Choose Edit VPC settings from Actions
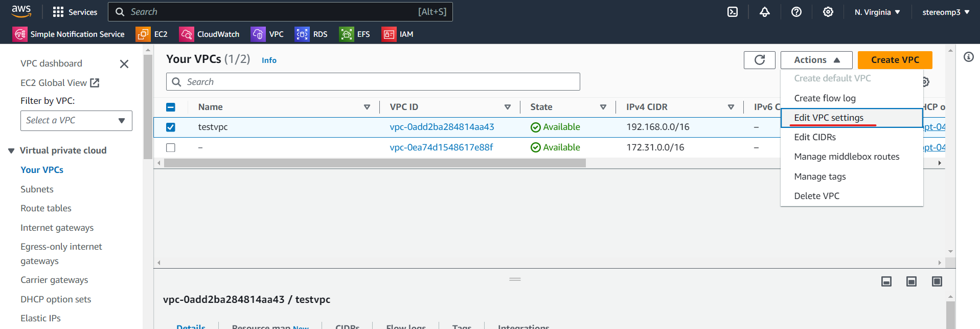This screenshot has width=980, height=329. [852, 118]
